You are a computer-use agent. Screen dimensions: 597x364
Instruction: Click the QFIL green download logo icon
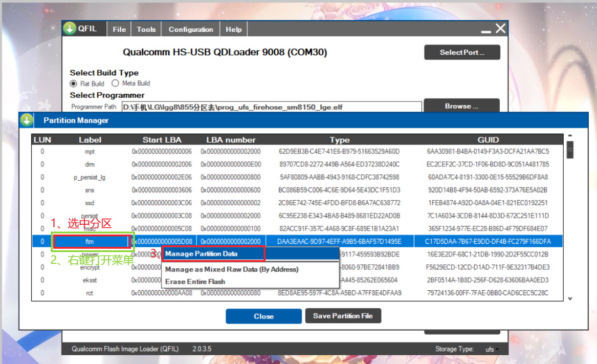point(70,29)
